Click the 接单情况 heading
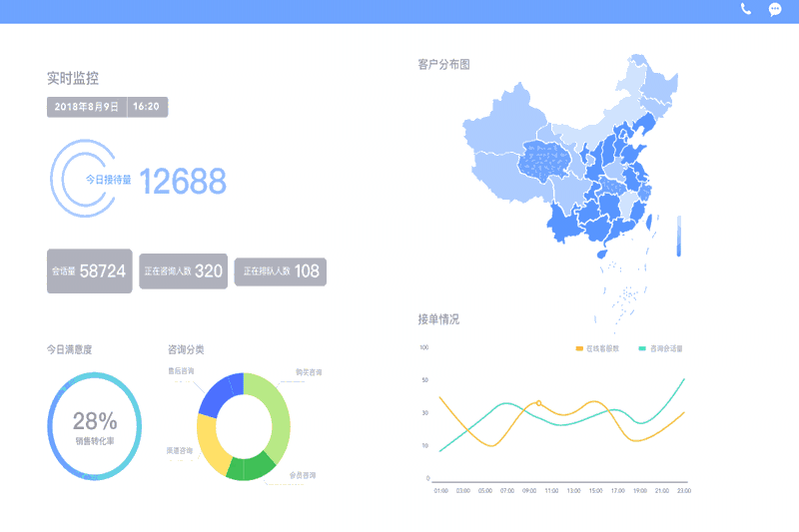This screenshot has height=532, width=799. (x=438, y=319)
